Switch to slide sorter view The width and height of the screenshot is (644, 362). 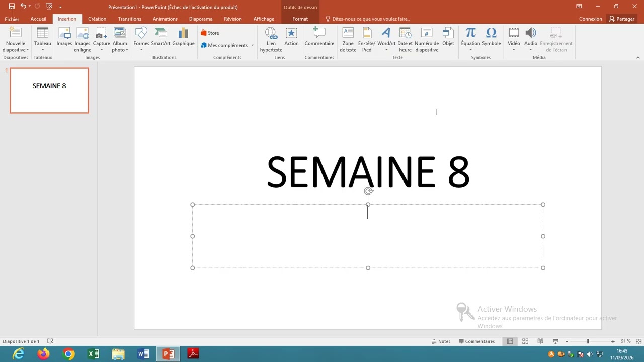coord(525,341)
